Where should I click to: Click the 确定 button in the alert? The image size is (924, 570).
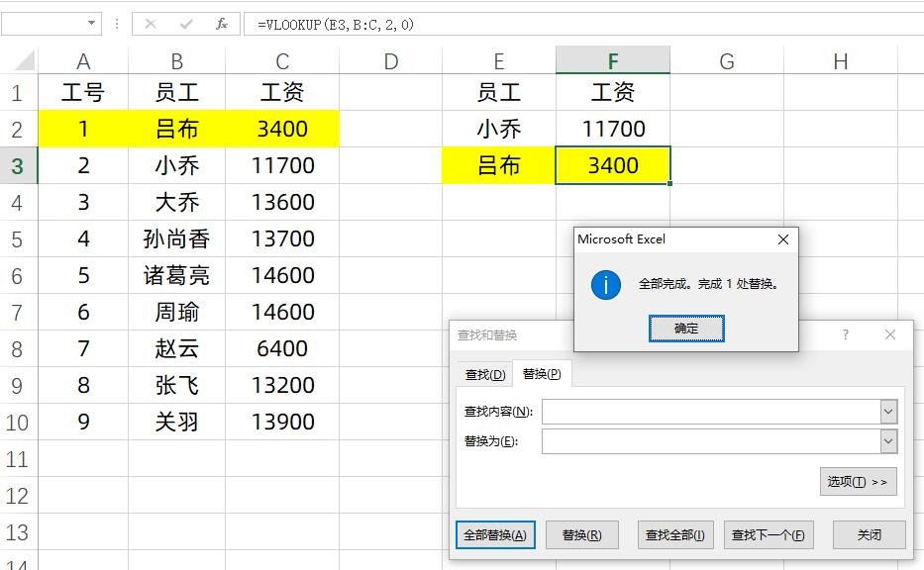pyautogui.click(x=685, y=328)
